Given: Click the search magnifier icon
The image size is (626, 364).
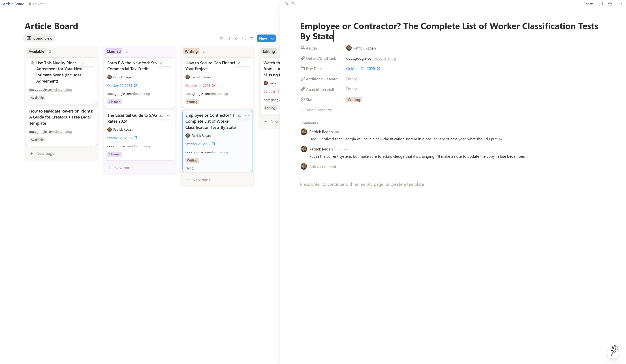Looking at the screenshot, I should pyautogui.click(x=244, y=38).
